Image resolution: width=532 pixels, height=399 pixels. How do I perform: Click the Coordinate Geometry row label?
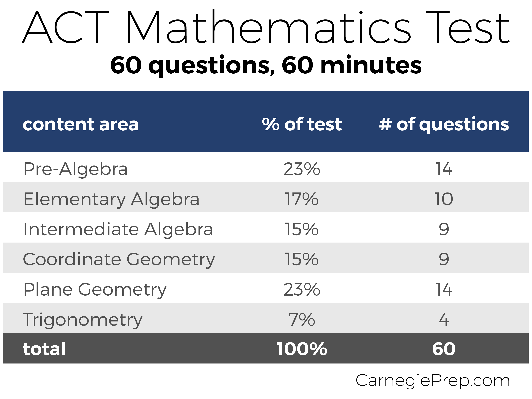[119, 260]
